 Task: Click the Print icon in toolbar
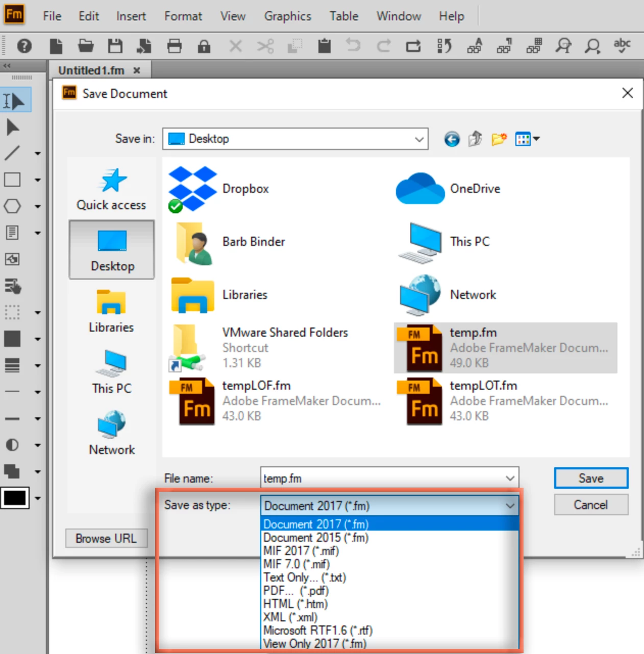coord(175,46)
